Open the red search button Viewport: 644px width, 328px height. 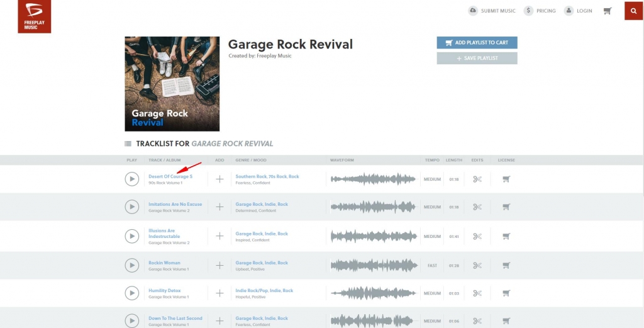point(634,11)
